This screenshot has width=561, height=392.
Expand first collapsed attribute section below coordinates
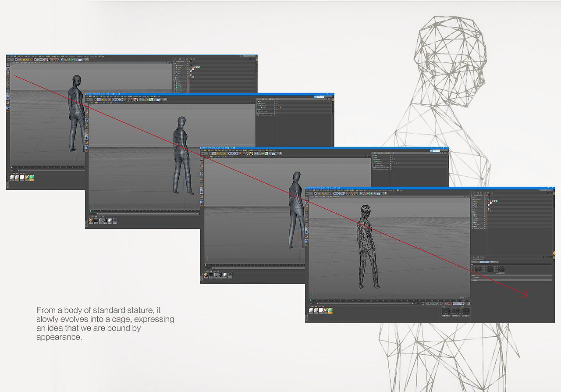click(x=511, y=275)
